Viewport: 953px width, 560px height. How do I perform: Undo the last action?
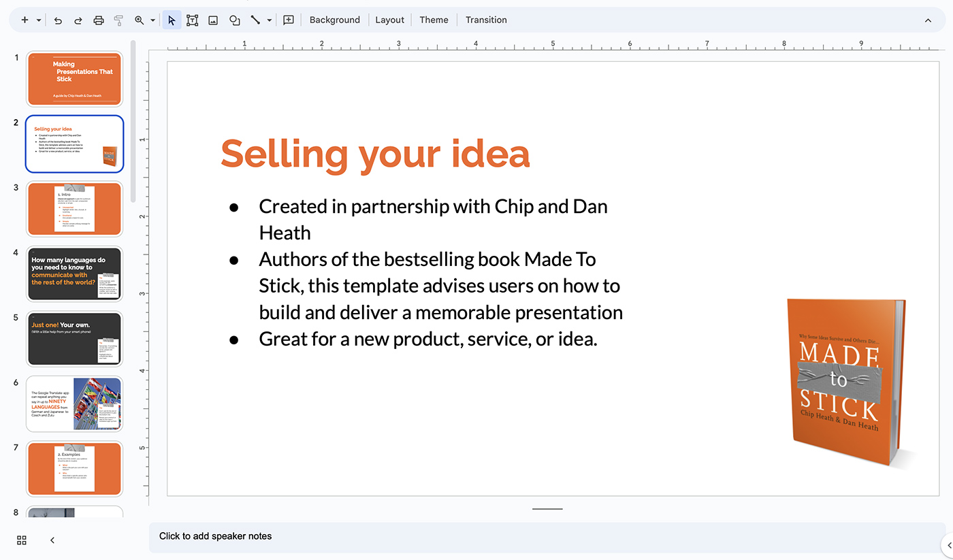pyautogui.click(x=58, y=20)
